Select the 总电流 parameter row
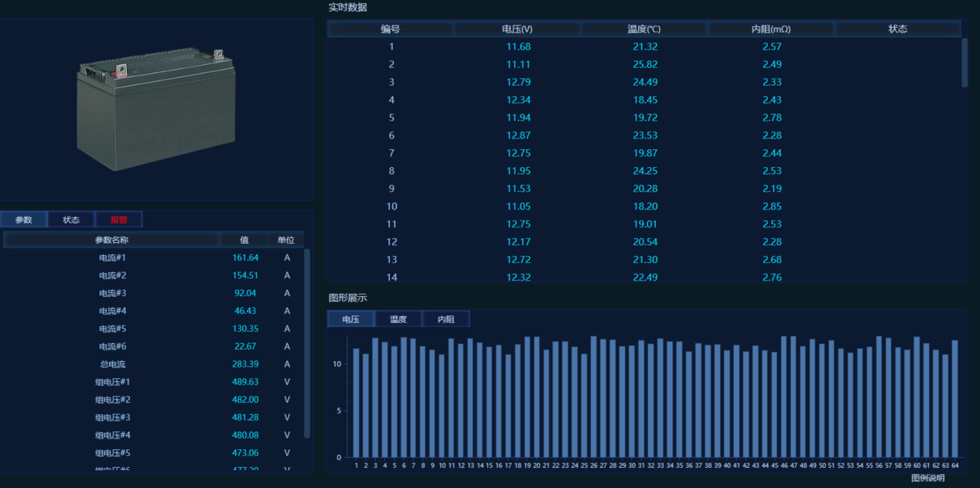 [x=112, y=364]
